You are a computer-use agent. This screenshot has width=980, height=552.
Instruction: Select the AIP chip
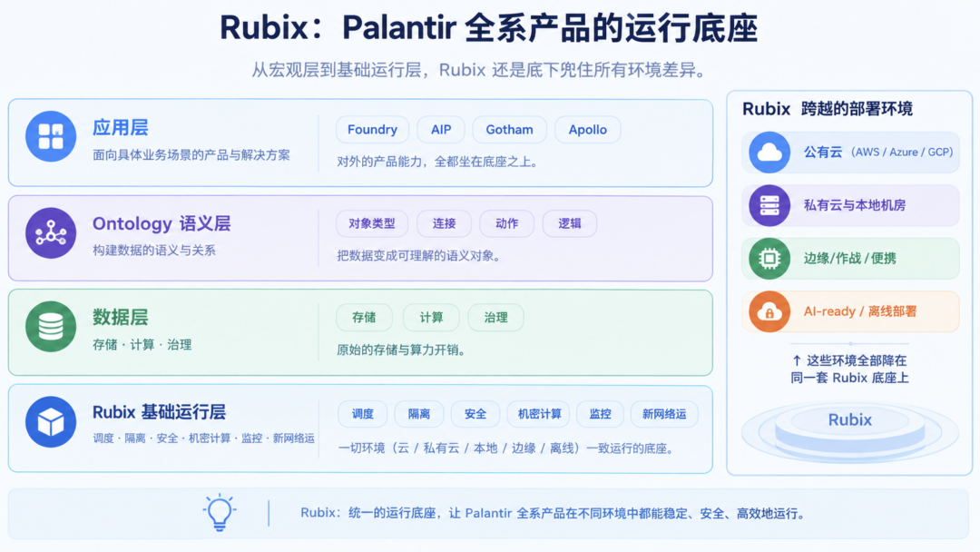(x=441, y=130)
